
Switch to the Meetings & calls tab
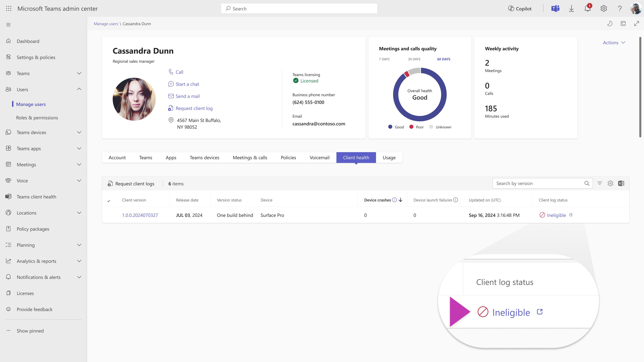250,157
